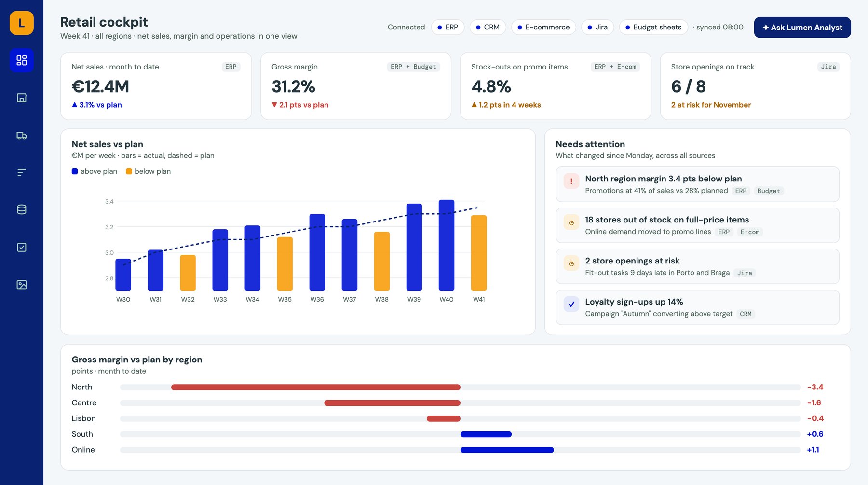This screenshot has width=868, height=485.
Task: Click the Jira tag on Store openings card
Action: (828, 67)
